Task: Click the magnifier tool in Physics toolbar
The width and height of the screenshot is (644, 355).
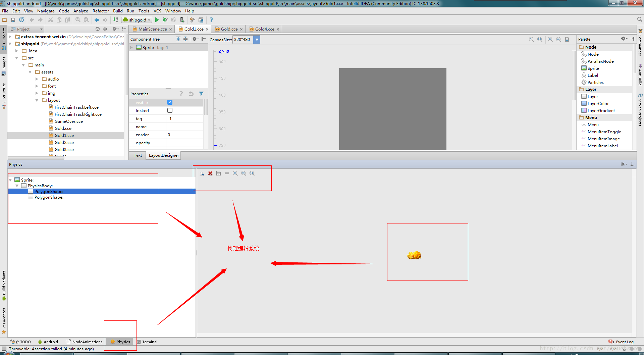Action: (x=202, y=173)
